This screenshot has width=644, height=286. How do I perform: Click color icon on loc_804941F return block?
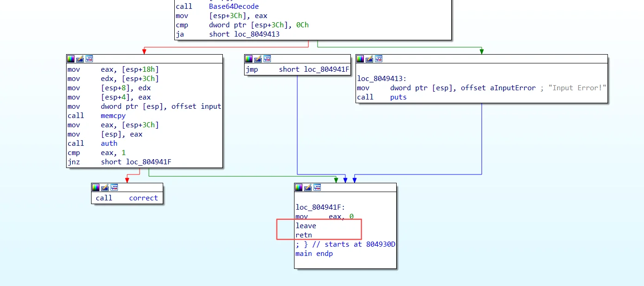[x=299, y=187]
